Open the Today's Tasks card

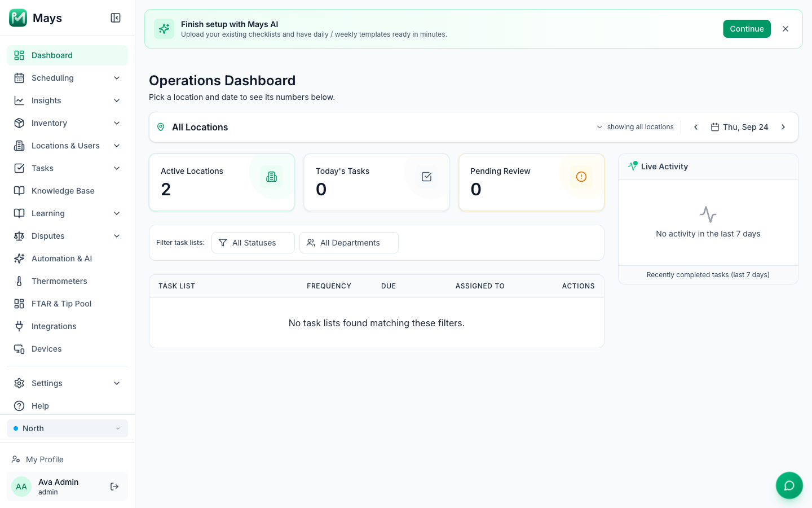click(377, 182)
